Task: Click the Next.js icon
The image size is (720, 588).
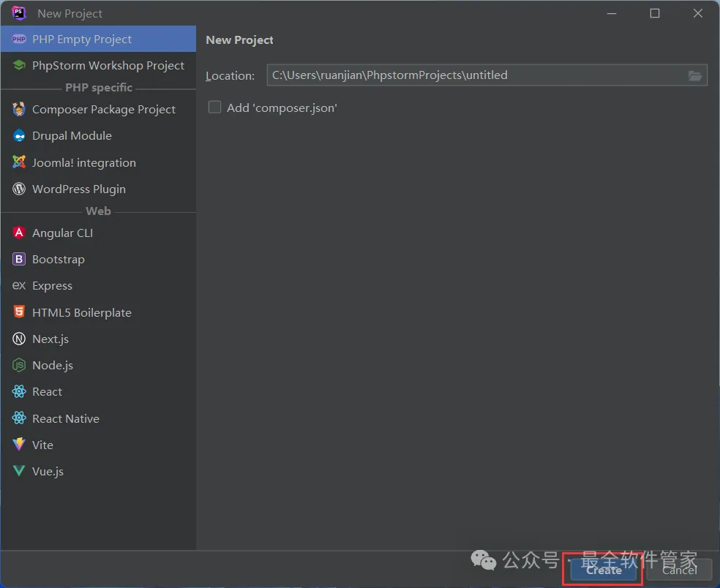Action: 19,339
